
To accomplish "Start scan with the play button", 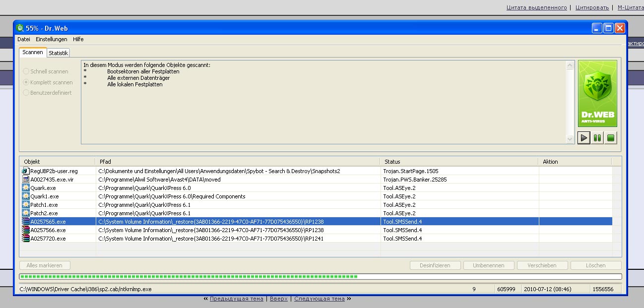I will click(584, 138).
